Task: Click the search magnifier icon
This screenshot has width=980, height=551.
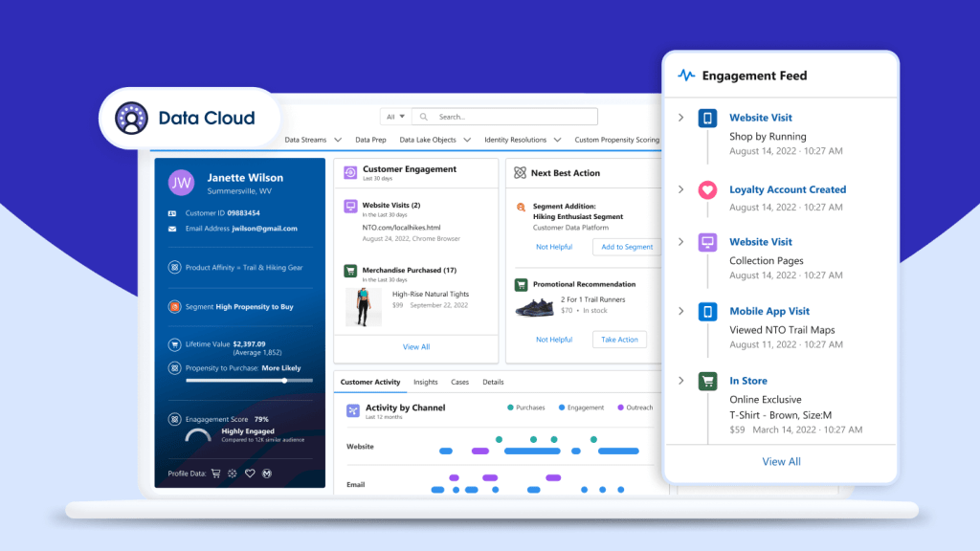Action: tap(424, 117)
